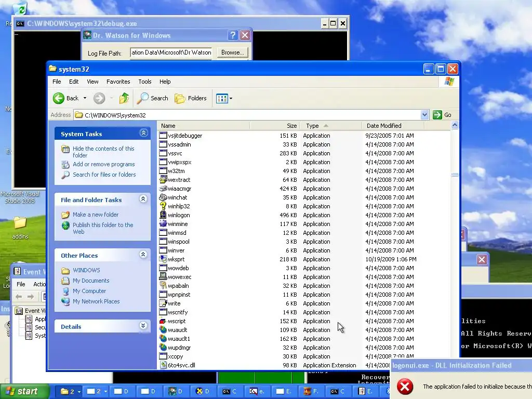Open the system32 window control menu icon

point(52,69)
